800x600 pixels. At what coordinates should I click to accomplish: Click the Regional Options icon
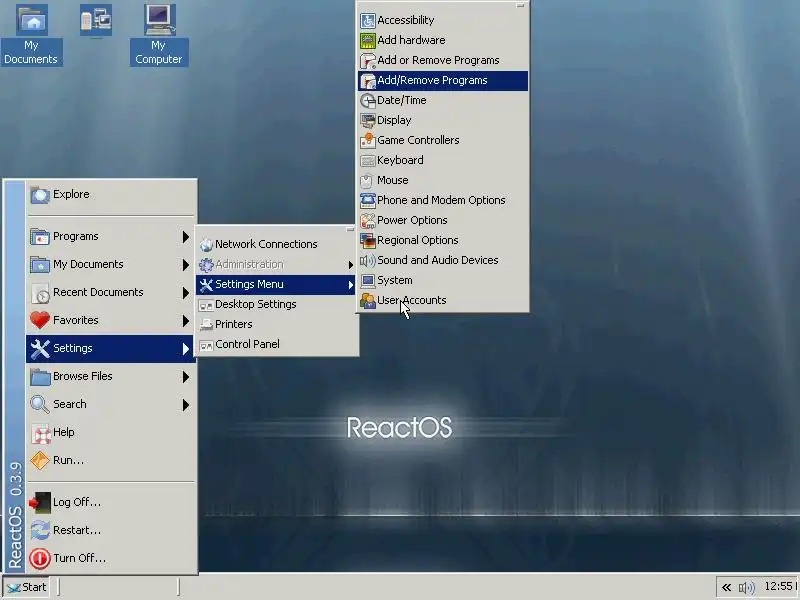[x=367, y=240]
